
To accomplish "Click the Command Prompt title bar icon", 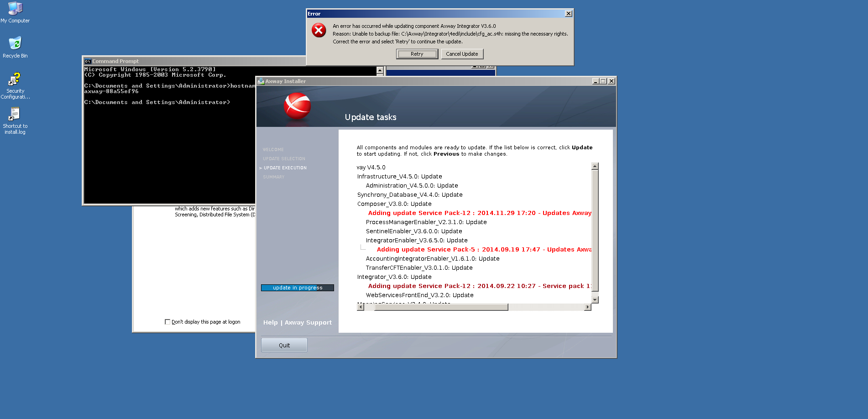I will pos(88,61).
